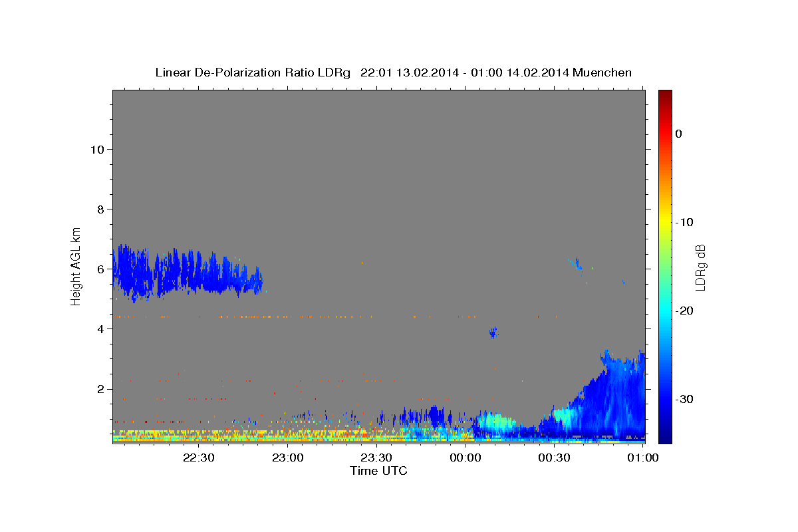
Task: Click the 00:30 time tick label
Action: 554,458
